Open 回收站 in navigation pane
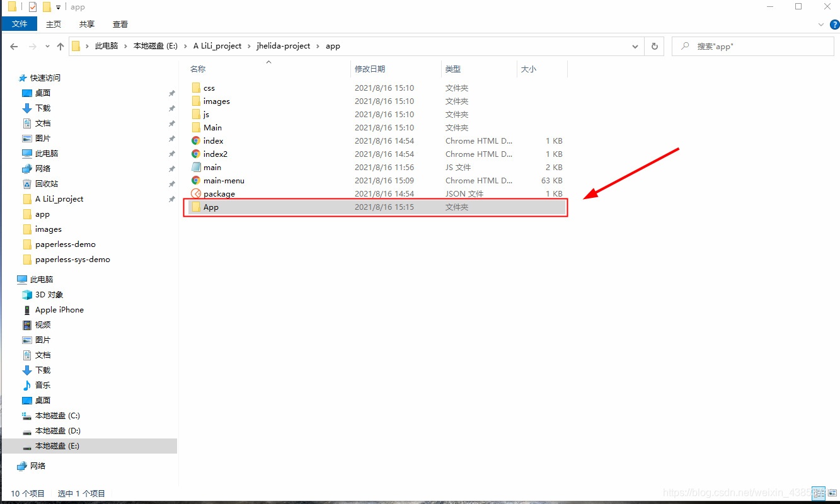This screenshot has width=840, height=504. coord(47,183)
